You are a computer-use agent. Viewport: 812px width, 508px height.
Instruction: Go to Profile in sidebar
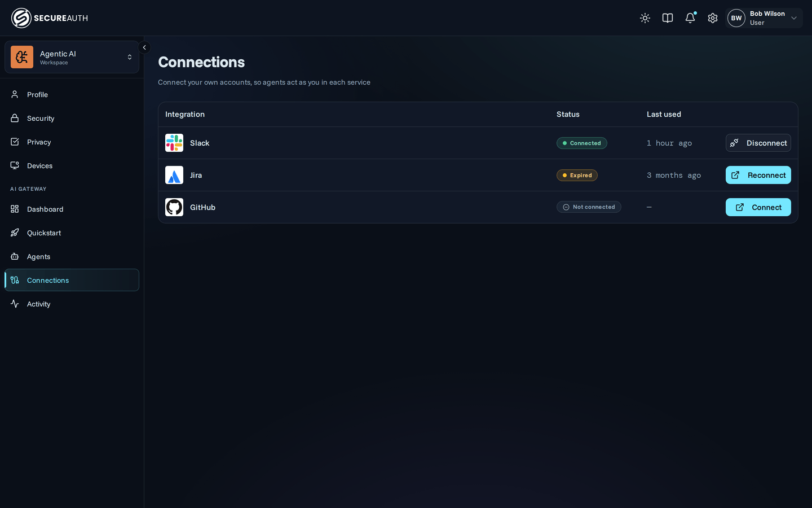[72, 94]
